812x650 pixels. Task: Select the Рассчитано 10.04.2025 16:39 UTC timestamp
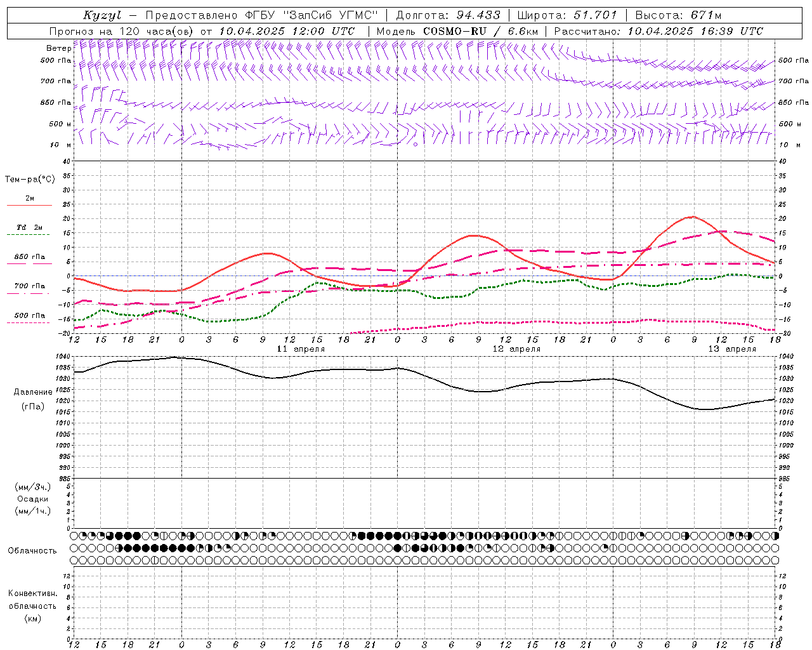(658, 31)
